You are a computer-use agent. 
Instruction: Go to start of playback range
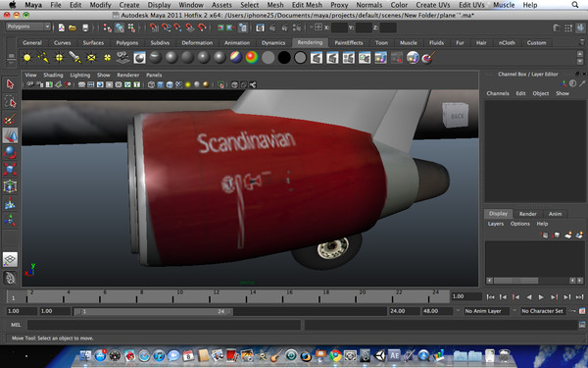click(490, 297)
